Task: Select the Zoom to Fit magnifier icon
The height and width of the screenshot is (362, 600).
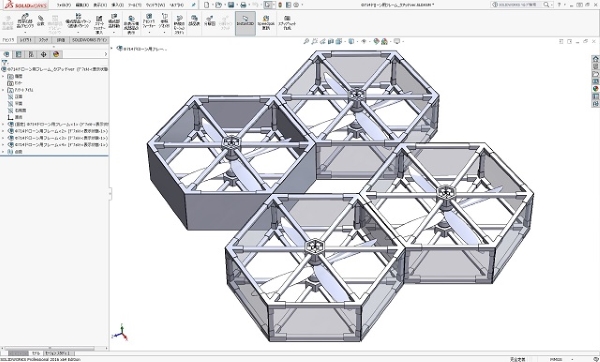Action: (x=306, y=41)
